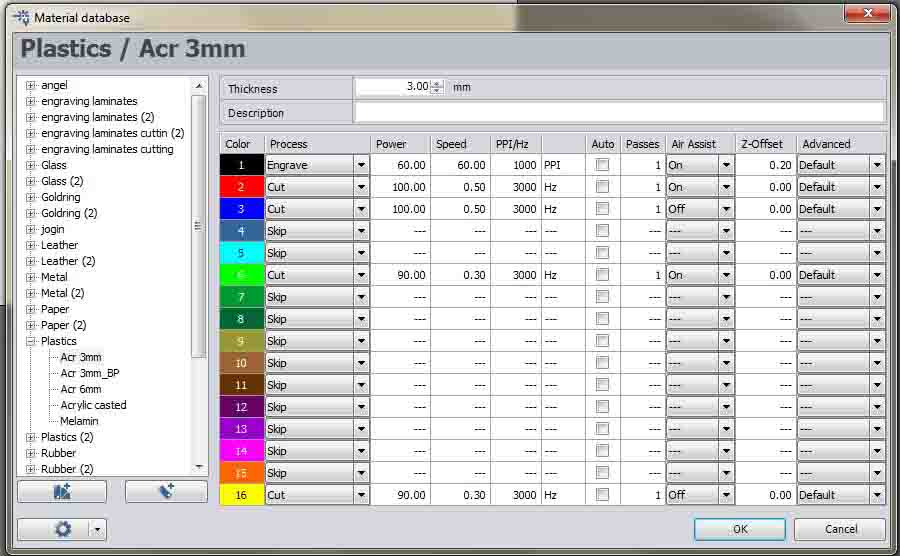Viewport: 900px width, 556px height.
Task: Select Acrylic casted material
Action: (x=94, y=405)
